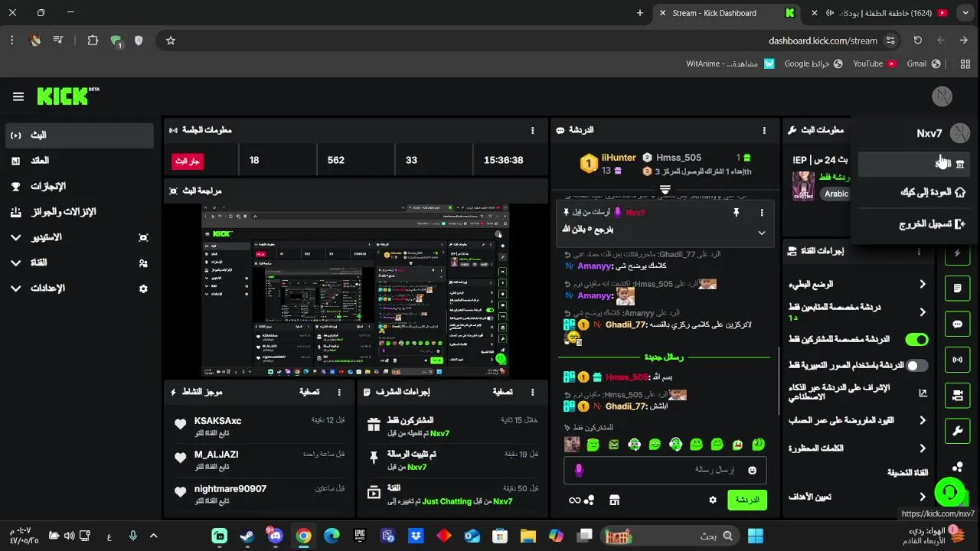Open the shop icon below the chat
Viewport: 980px width, 551px height.
(x=614, y=500)
